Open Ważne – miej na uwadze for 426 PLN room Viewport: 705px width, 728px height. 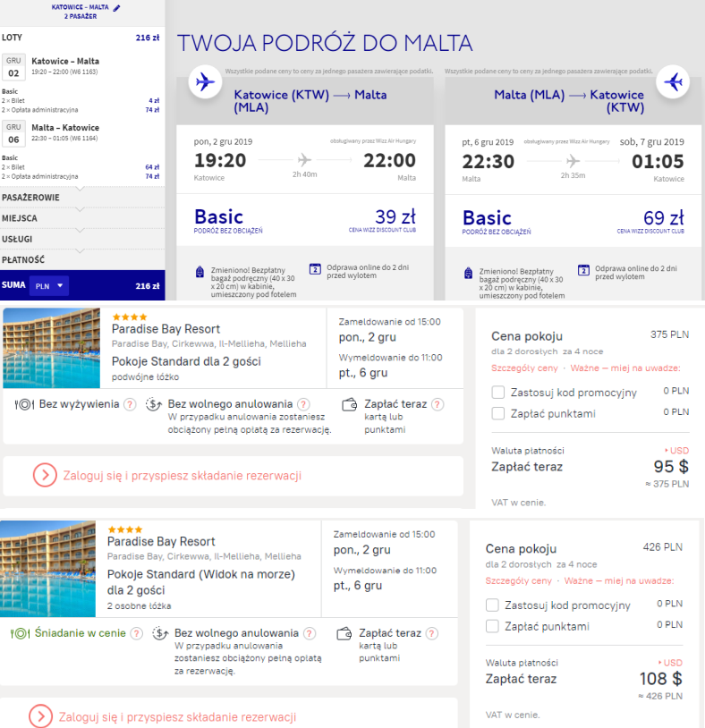pyautogui.click(x=618, y=580)
